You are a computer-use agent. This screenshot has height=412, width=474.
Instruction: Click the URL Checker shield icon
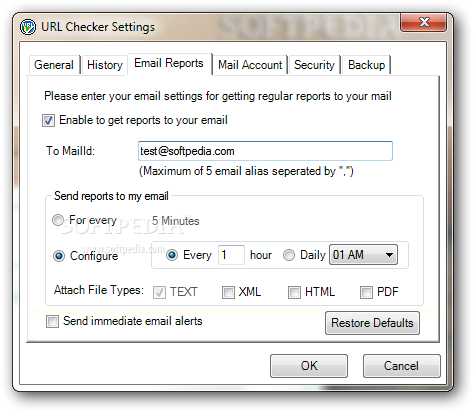[28, 27]
